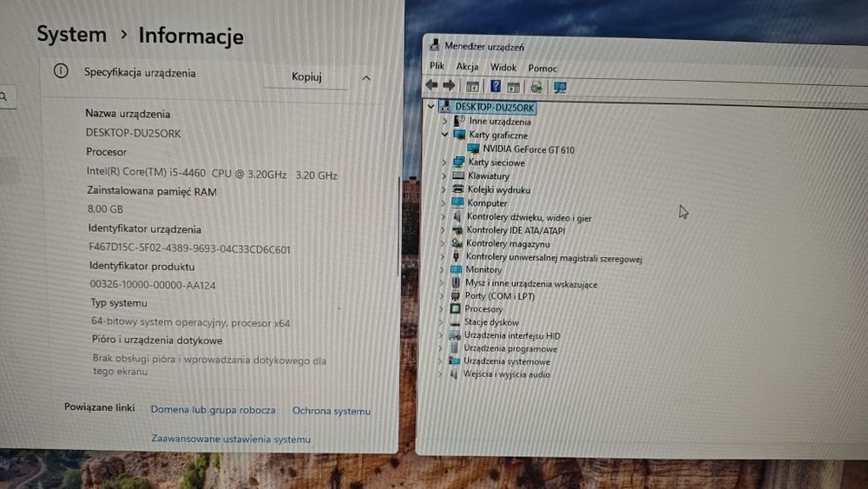Click the Monitory category icon
Screen dimensions: 868x489
tap(456, 269)
